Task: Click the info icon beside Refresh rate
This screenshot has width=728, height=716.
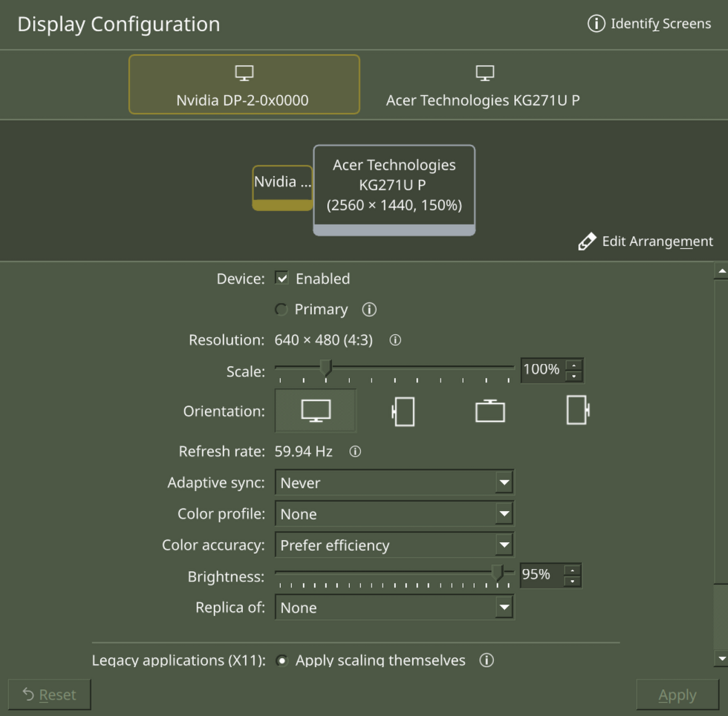Action: tap(354, 451)
